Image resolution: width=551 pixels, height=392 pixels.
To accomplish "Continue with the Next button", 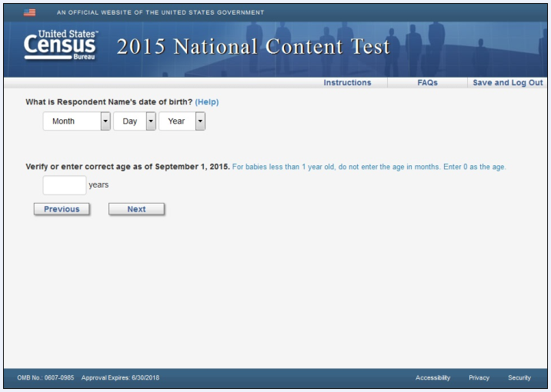I will [136, 209].
